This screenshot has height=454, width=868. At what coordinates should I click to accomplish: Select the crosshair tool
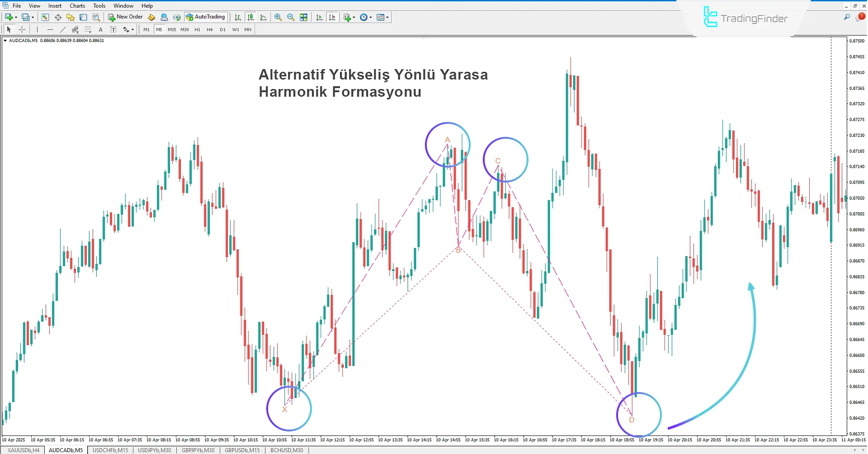coord(22,29)
